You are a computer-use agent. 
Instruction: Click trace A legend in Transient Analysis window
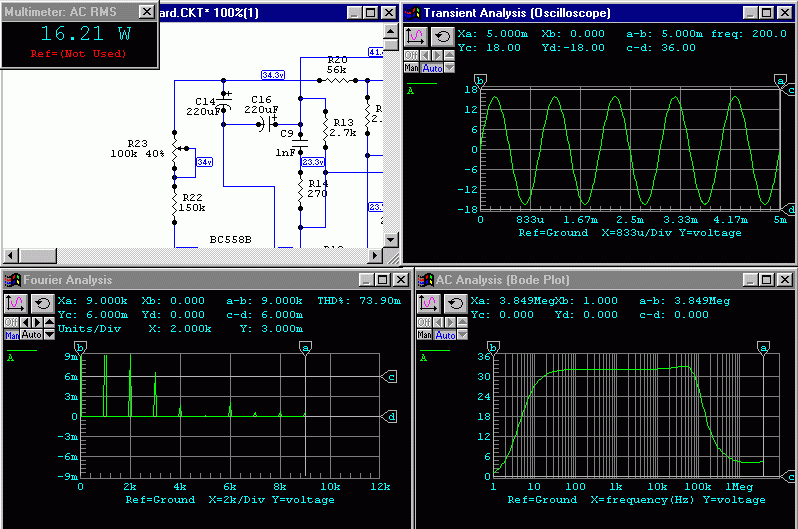click(422, 88)
